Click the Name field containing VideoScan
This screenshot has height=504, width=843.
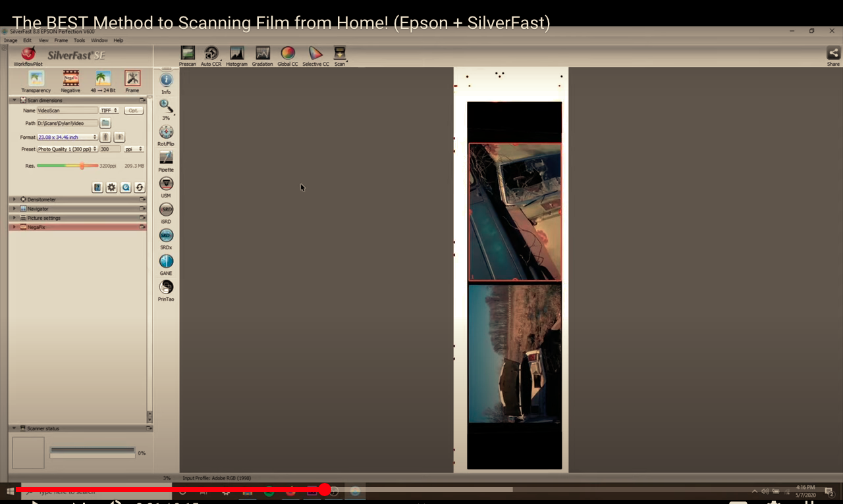[67, 111]
